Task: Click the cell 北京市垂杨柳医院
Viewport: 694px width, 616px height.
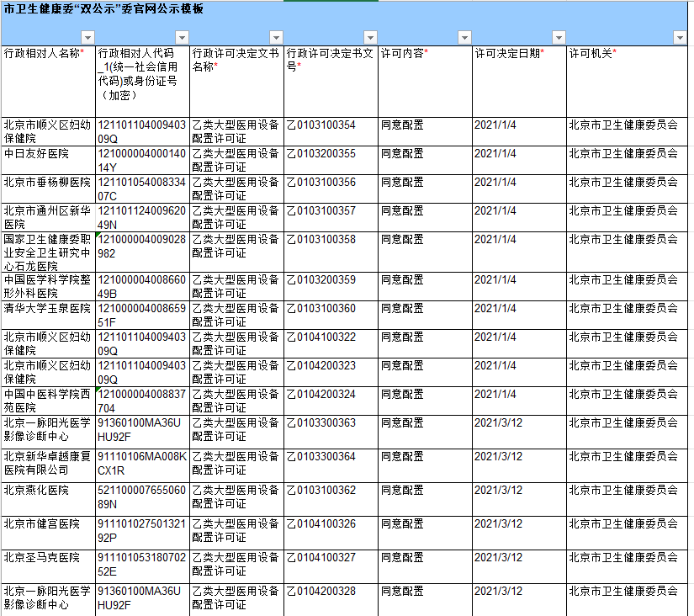Action: pos(48,189)
